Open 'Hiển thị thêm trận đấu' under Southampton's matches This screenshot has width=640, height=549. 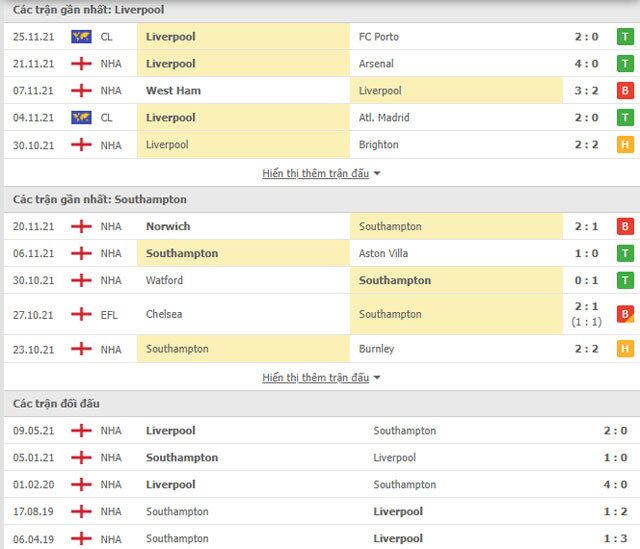click(315, 377)
